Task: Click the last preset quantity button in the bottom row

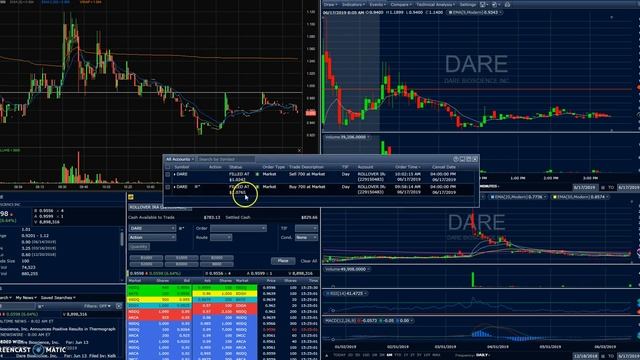Action: (x=217, y=264)
